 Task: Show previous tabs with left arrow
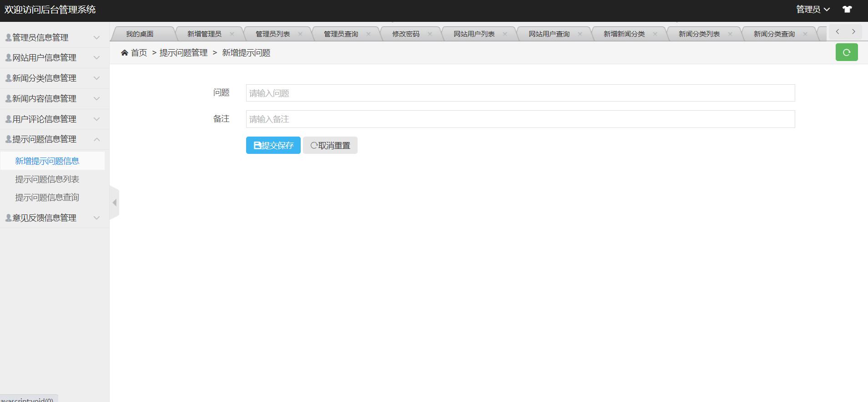(x=838, y=31)
